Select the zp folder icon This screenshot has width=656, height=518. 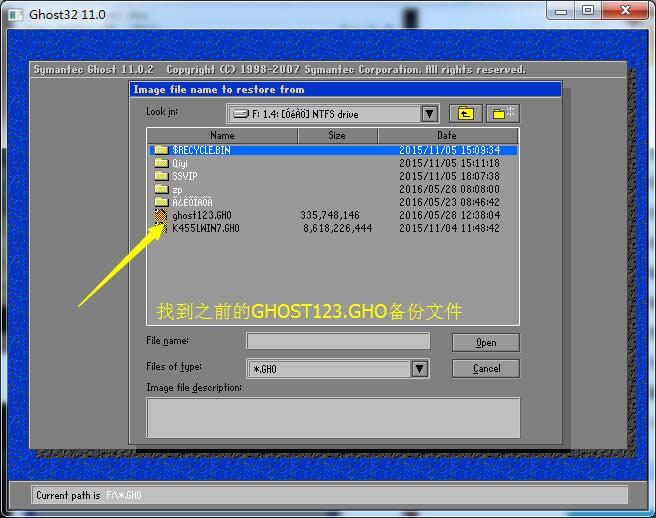[161, 189]
